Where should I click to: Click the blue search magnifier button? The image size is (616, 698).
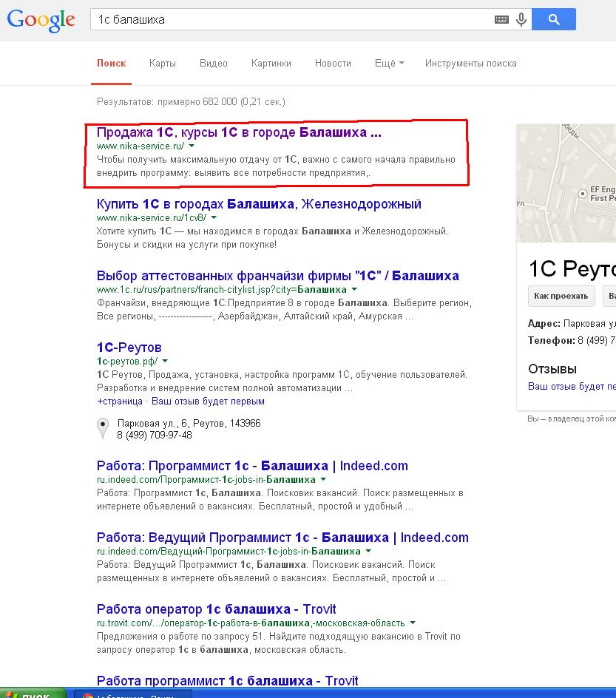(x=554, y=19)
